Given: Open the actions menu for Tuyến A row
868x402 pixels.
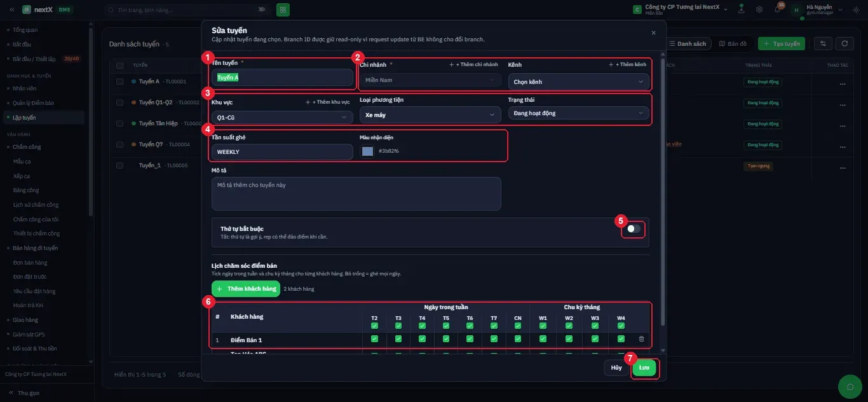Looking at the screenshot, I should [843, 84].
